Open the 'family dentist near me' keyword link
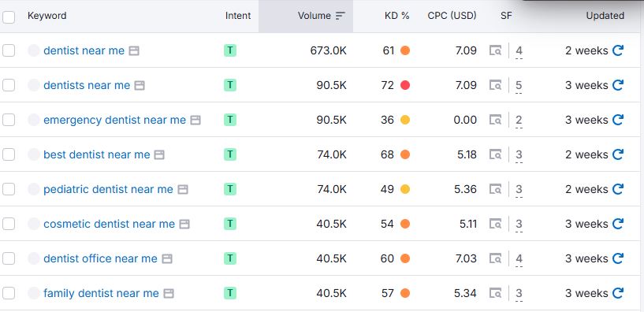 click(101, 293)
